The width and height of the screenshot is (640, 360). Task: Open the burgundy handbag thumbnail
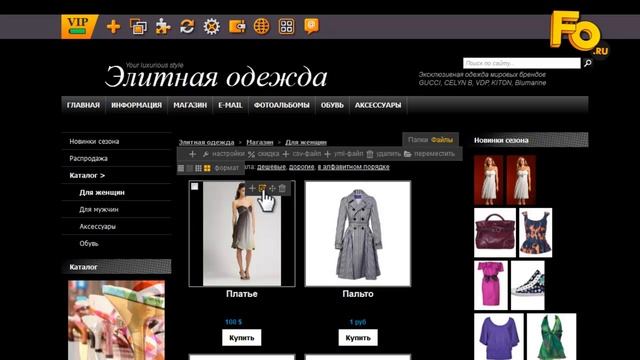495,233
